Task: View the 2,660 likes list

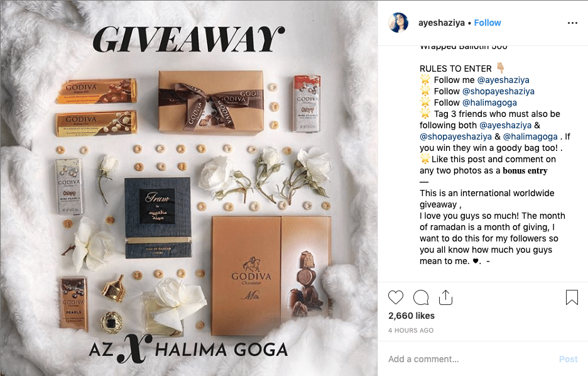Action: [x=411, y=316]
